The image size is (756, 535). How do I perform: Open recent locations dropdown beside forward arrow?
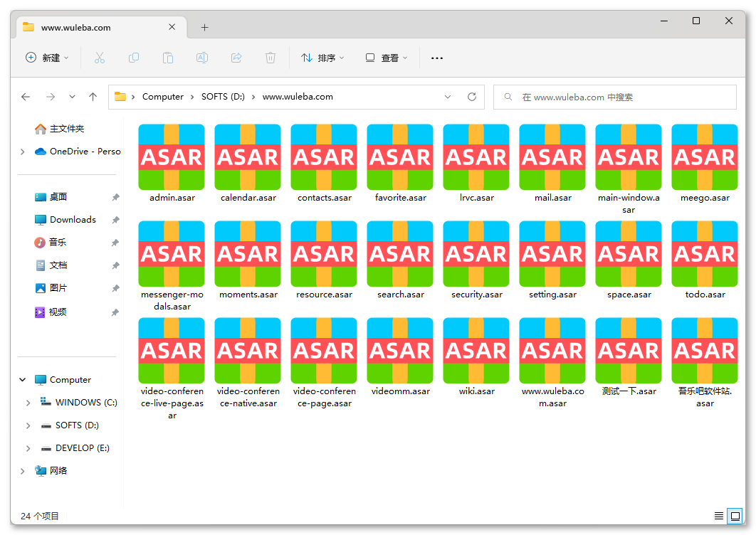(72, 97)
